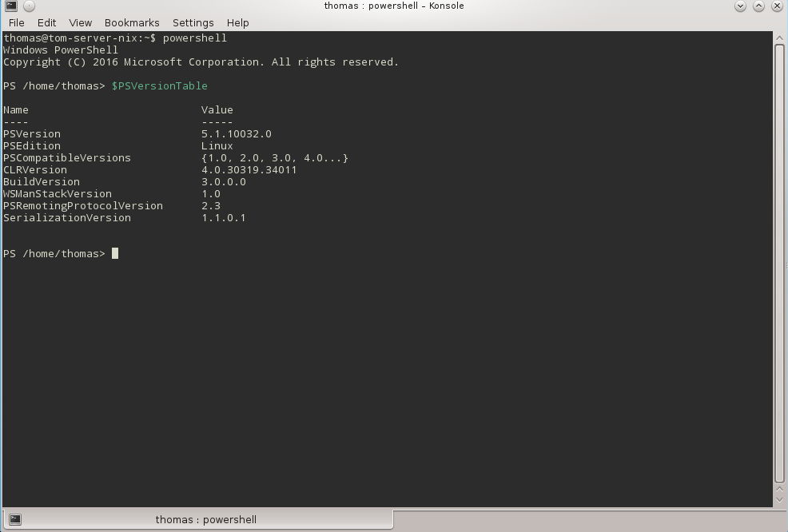Select the 'thomas : powershell' tab
This screenshot has height=532, width=788.
(x=198, y=519)
